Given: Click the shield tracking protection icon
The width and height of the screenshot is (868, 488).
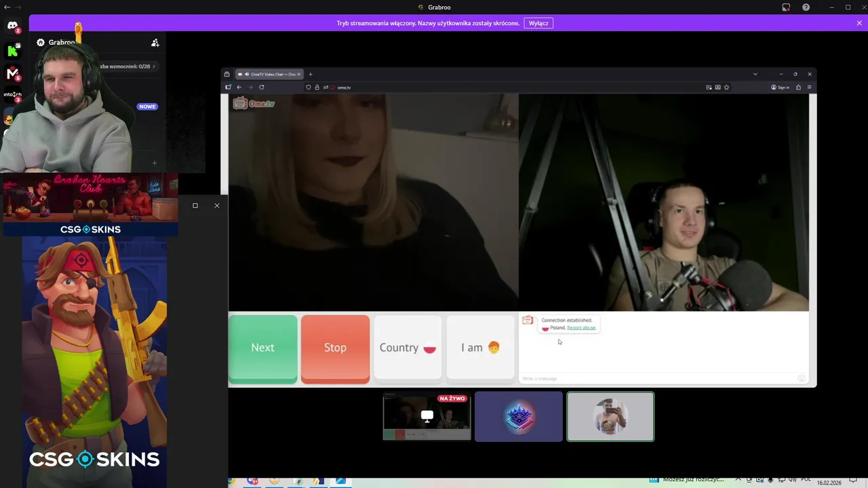Looking at the screenshot, I should [x=309, y=87].
